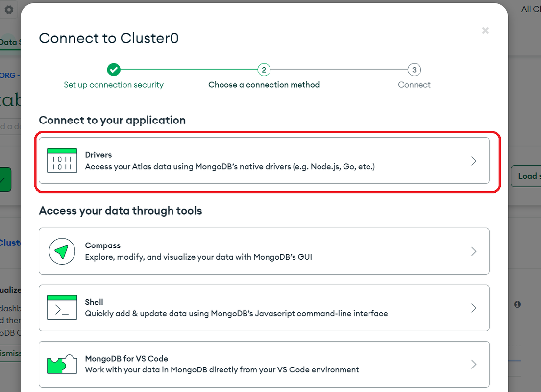Screen dimensions: 541x392
Task: Click the Drivers description text
Action: [230, 166]
